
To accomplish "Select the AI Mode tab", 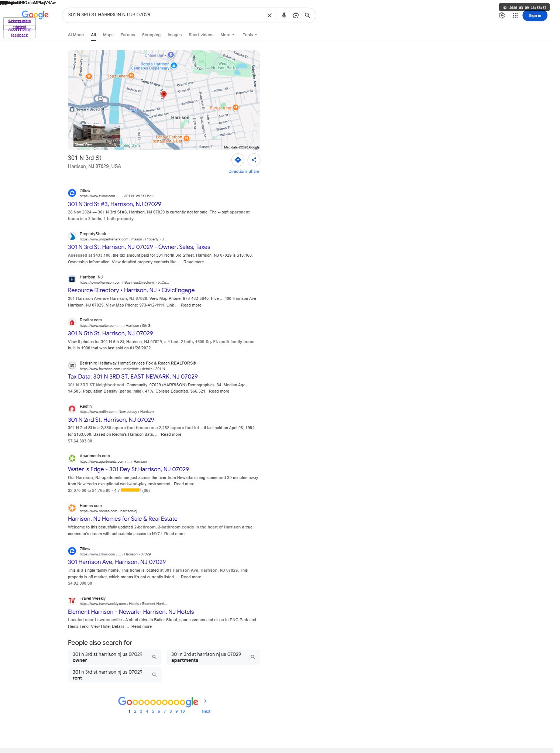I will [76, 35].
